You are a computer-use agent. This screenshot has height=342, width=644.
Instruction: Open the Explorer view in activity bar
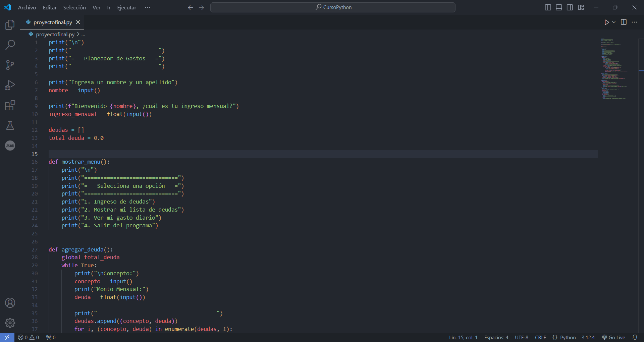10,25
